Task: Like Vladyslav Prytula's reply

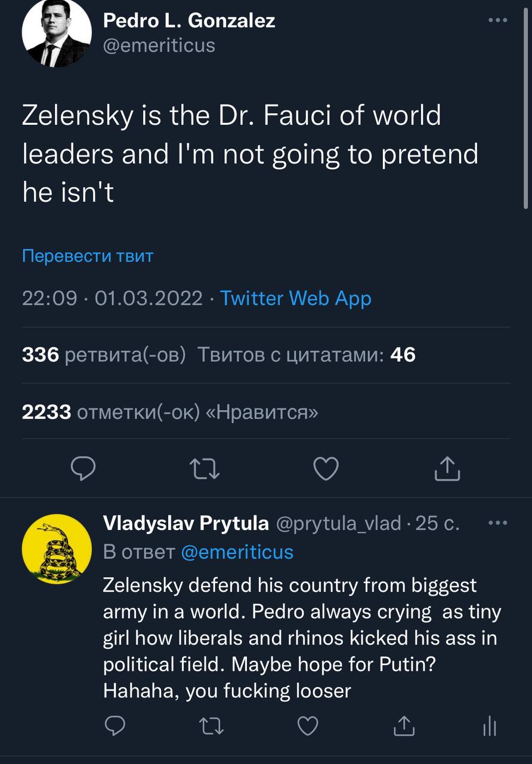Action: pos(308,726)
